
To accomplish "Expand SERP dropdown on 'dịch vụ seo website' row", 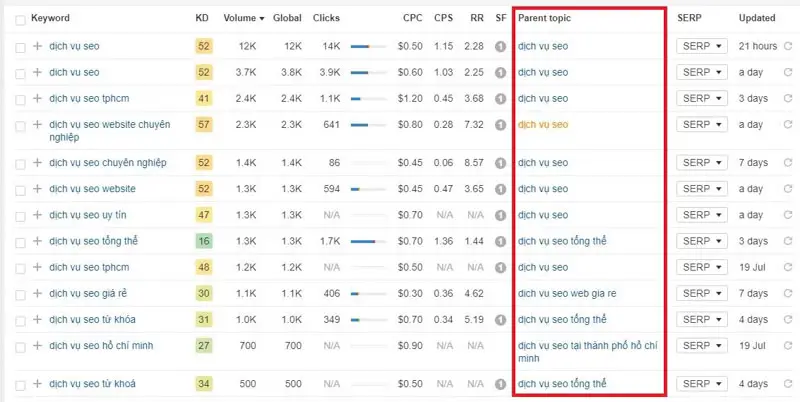I will [x=702, y=189].
